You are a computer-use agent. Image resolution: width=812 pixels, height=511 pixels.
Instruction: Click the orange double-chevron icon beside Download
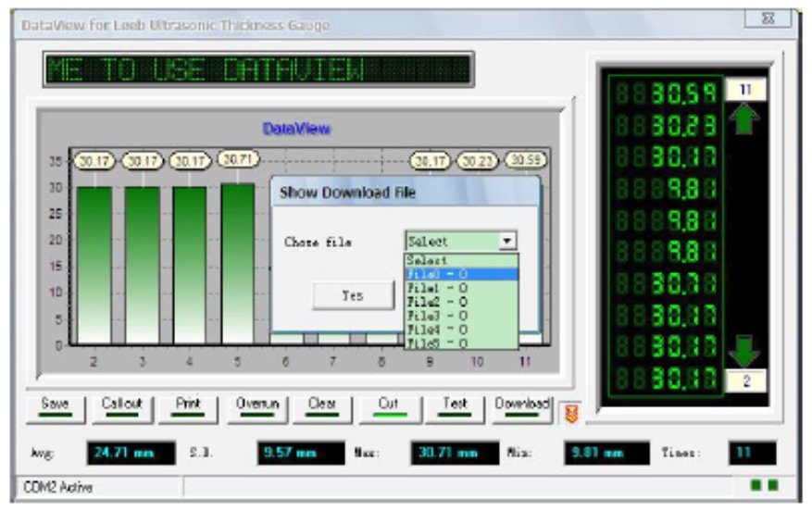(571, 413)
